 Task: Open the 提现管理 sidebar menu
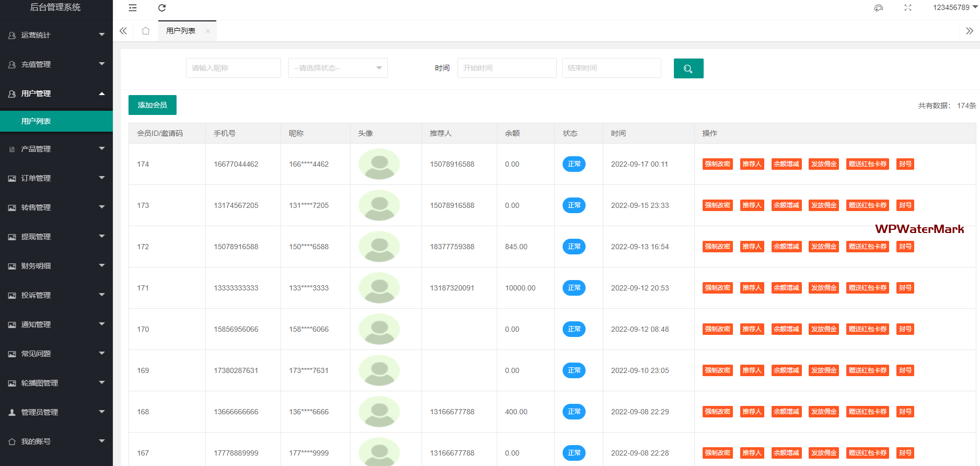coord(56,237)
